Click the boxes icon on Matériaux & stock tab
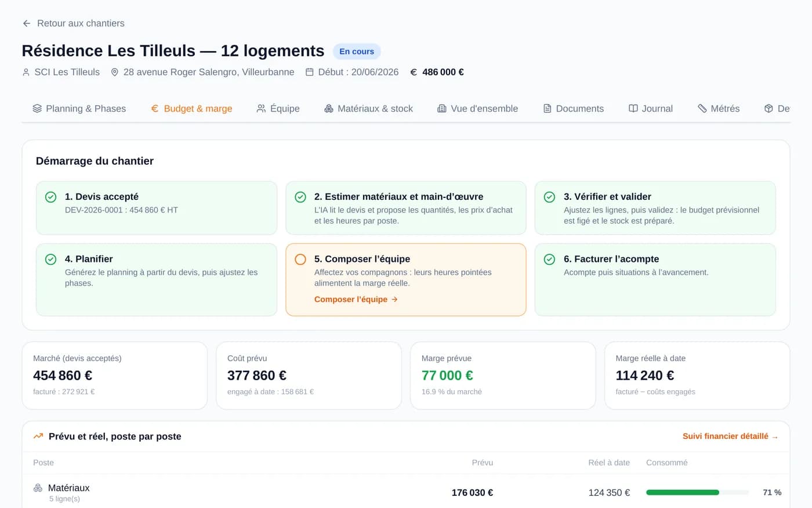812x508 pixels. [329, 109]
